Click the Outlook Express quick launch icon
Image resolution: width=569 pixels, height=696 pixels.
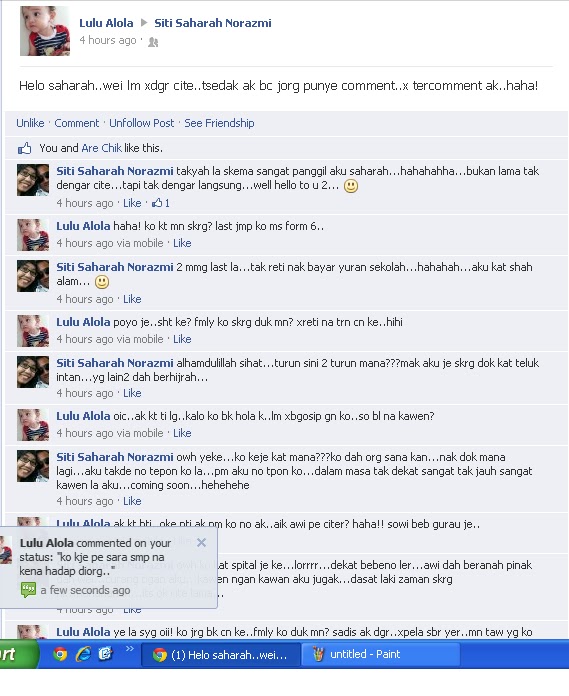pyautogui.click(x=106, y=654)
